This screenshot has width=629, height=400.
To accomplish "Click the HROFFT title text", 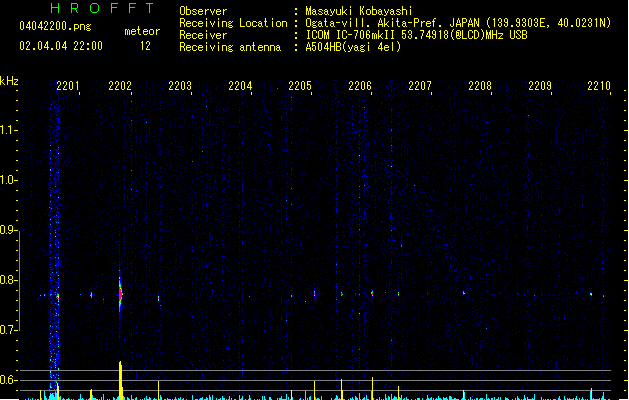I will 103,8.
